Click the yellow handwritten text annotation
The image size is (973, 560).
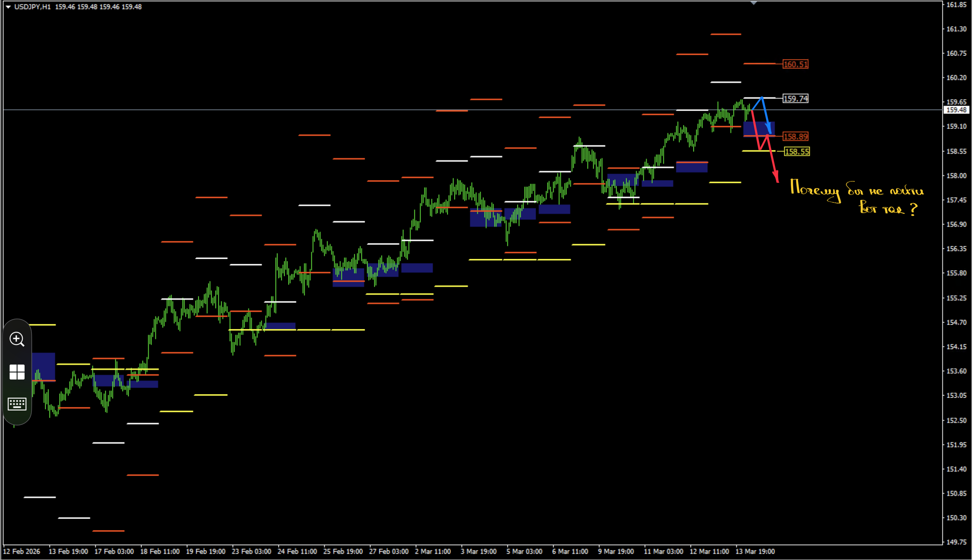(x=857, y=198)
